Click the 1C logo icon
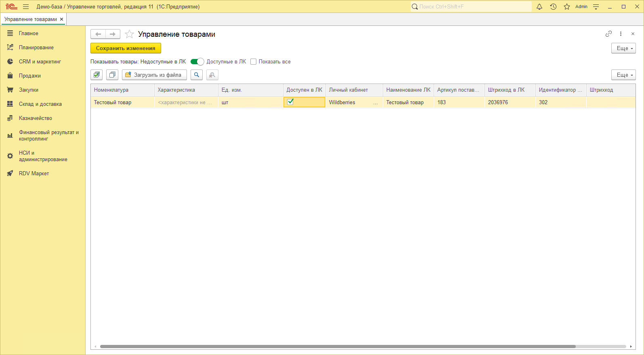The image size is (644, 355). pos(11,6)
